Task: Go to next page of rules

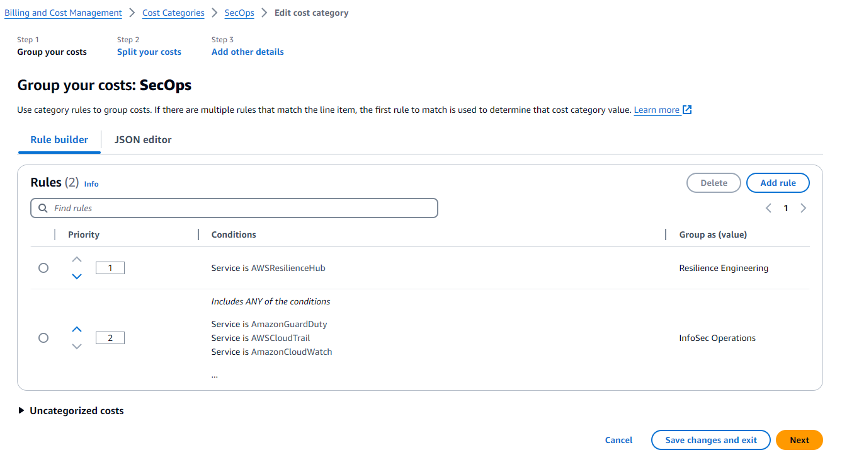Action: [803, 208]
